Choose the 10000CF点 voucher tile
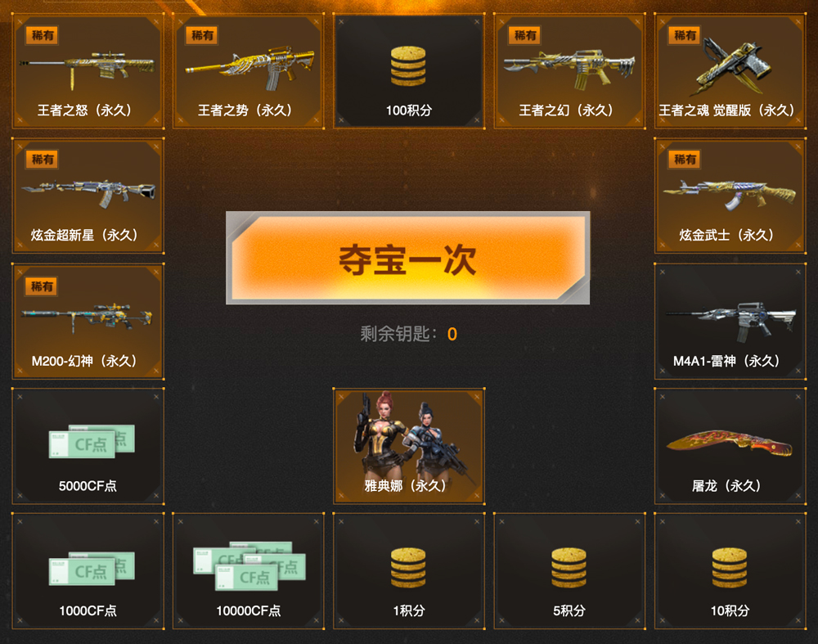Image resolution: width=818 pixels, height=644 pixels. 249,571
